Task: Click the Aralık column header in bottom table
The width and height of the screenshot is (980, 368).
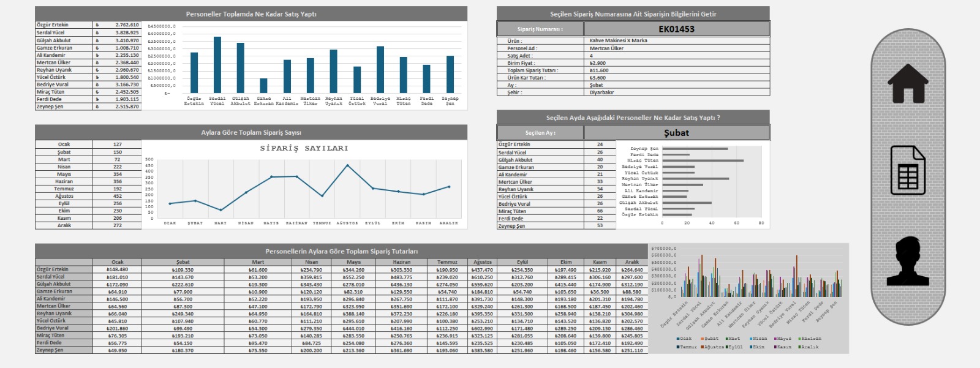Action: pyautogui.click(x=632, y=262)
